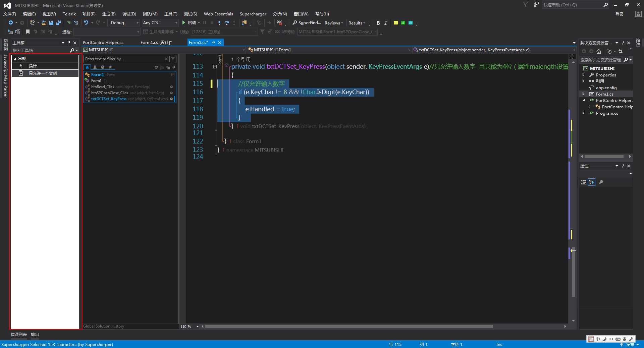Collapse the txtDCTSet_KeyPress method outline
The width and height of the screenshot is (644, 348).
pyautogui.click(x=215, y=67)
